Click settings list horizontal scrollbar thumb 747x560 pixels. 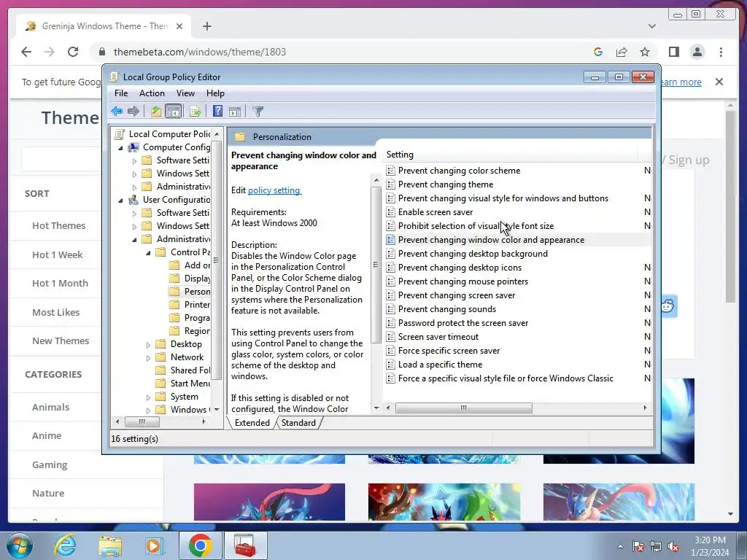[463, 408]
